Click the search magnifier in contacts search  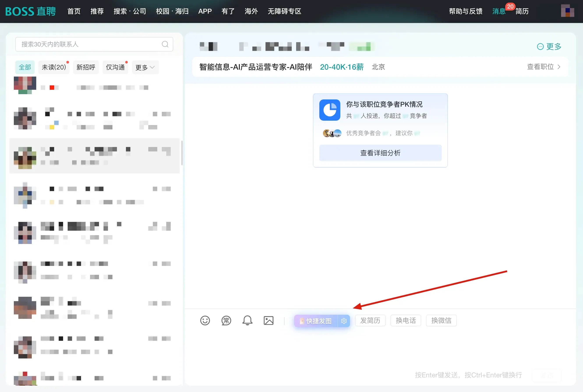click(x=165, y=44)
